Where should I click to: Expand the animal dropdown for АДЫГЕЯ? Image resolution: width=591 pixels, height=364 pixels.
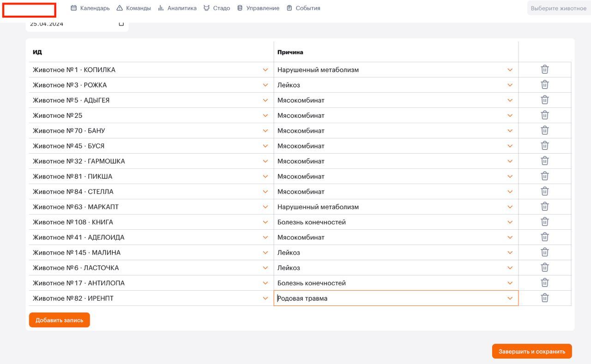point(265,100)
